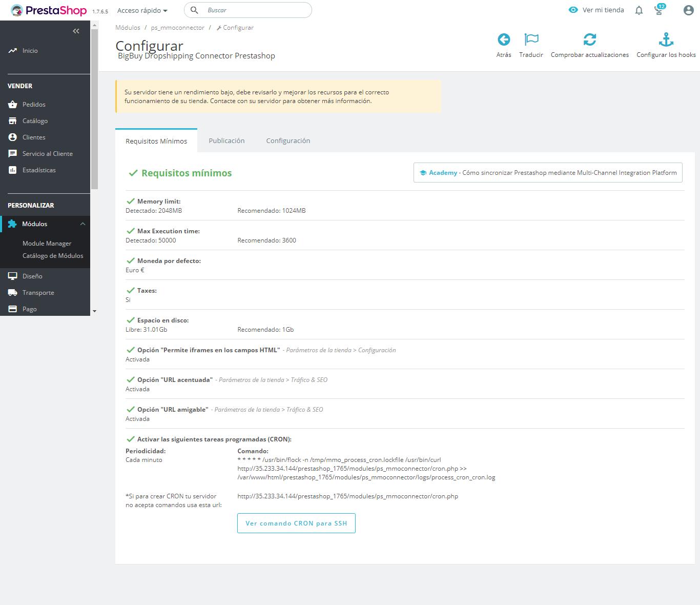Click the Atrás back arrow icon

coord(504,40)
